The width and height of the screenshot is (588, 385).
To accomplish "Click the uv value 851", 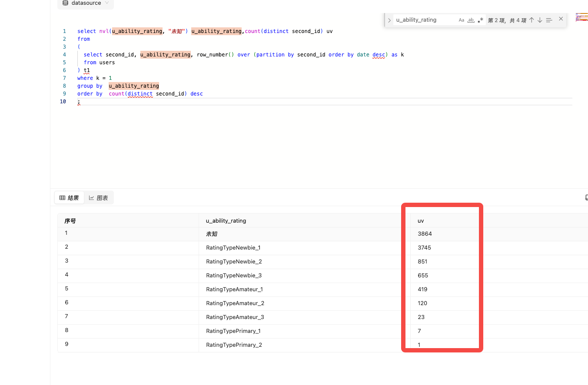I will (422, 262).
